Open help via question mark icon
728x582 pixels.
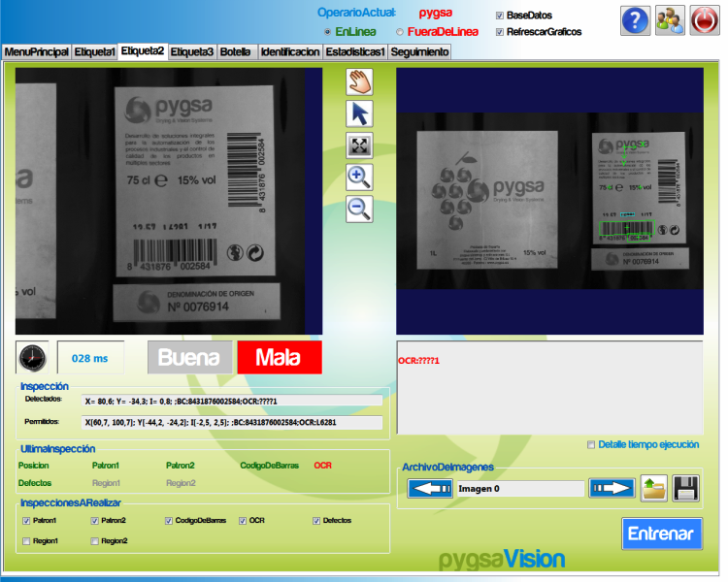click(x=635, y=20)
